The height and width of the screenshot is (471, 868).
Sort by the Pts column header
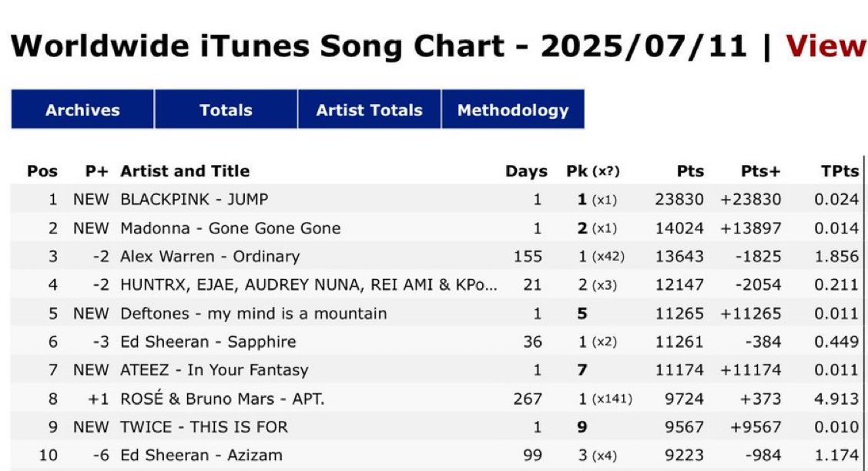(x=690, y=170)
